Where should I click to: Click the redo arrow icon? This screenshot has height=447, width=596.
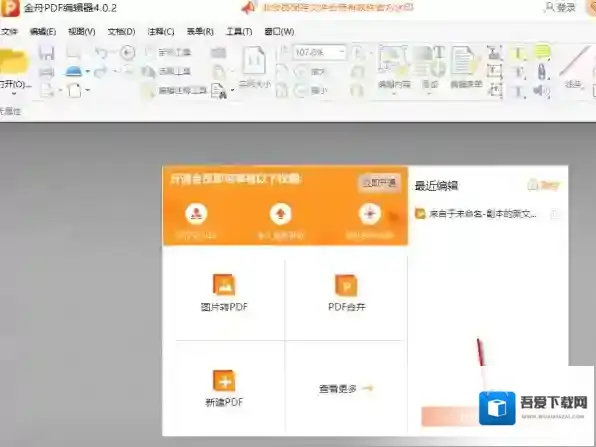[x=100, y=71]
